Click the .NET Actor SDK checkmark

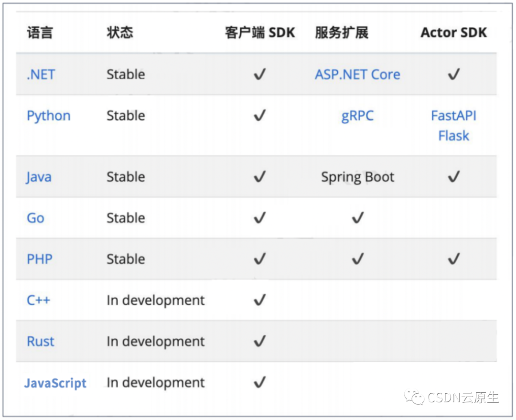(453, 75)
